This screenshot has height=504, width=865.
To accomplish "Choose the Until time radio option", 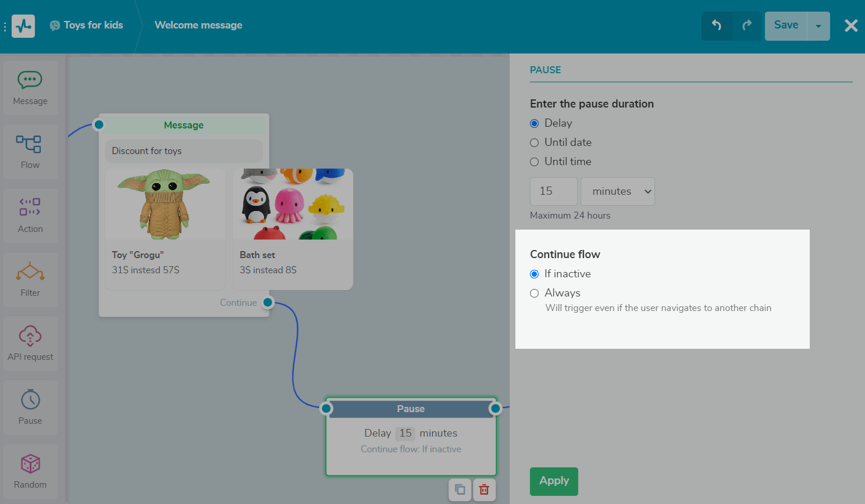I will pyautogui.click(x=534, y=162).
